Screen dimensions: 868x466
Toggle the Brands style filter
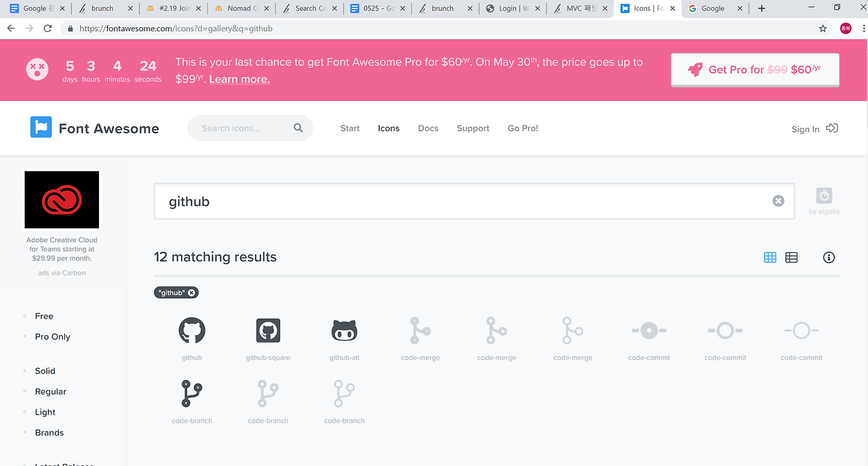(x=49, y=432)
